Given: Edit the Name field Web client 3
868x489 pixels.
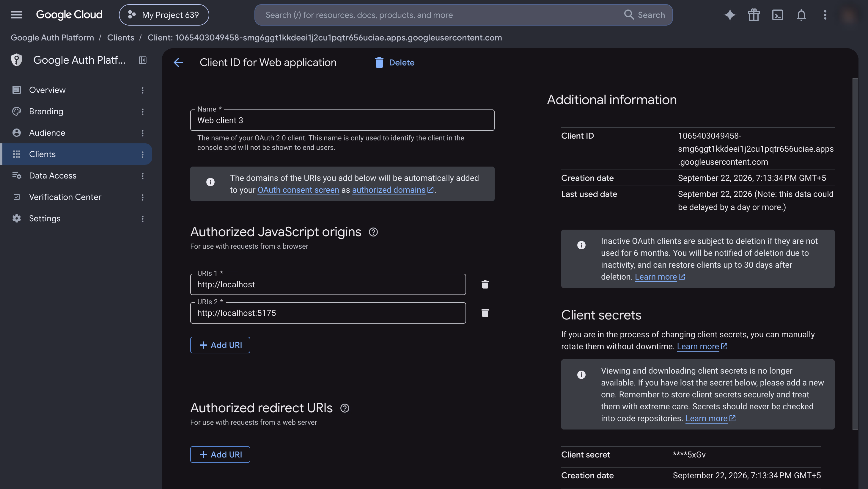Looking at the screenshot, I should click(342, 120).
